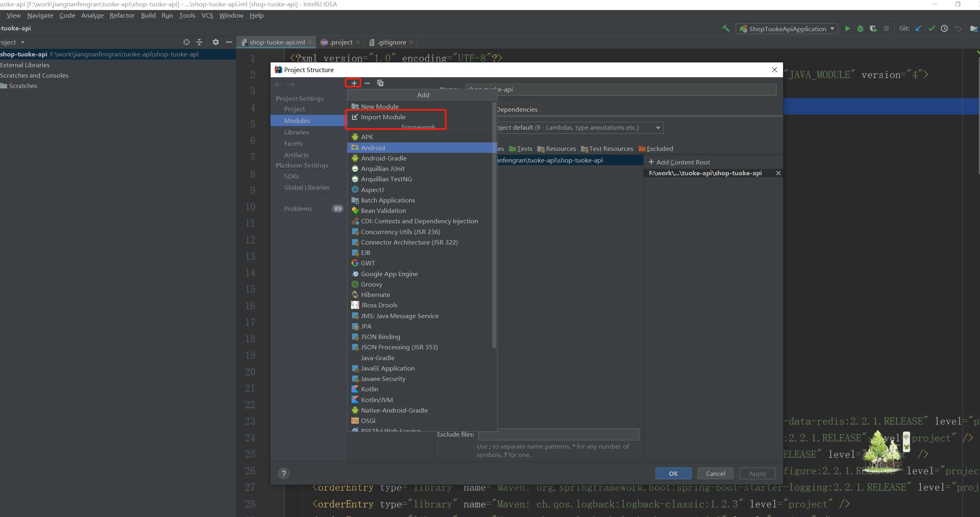Click the collapse all icon in Project panel

pos(199,42)
